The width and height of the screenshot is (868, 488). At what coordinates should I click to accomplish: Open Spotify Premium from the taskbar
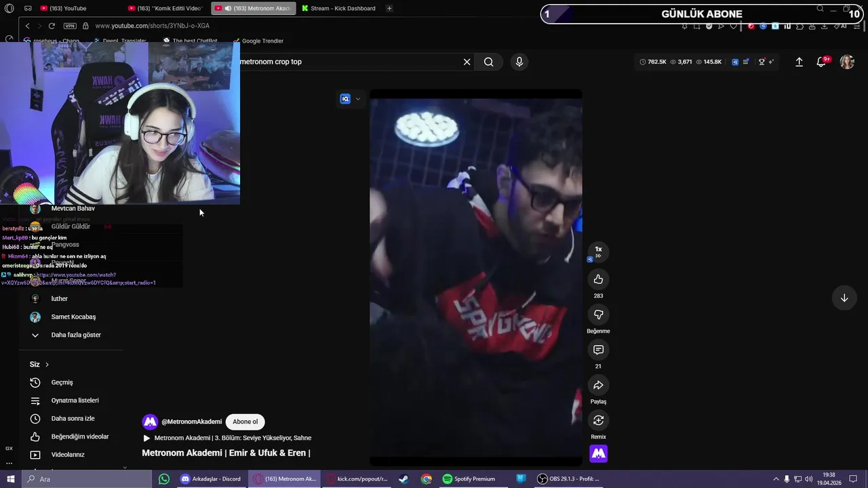(469, 479)
